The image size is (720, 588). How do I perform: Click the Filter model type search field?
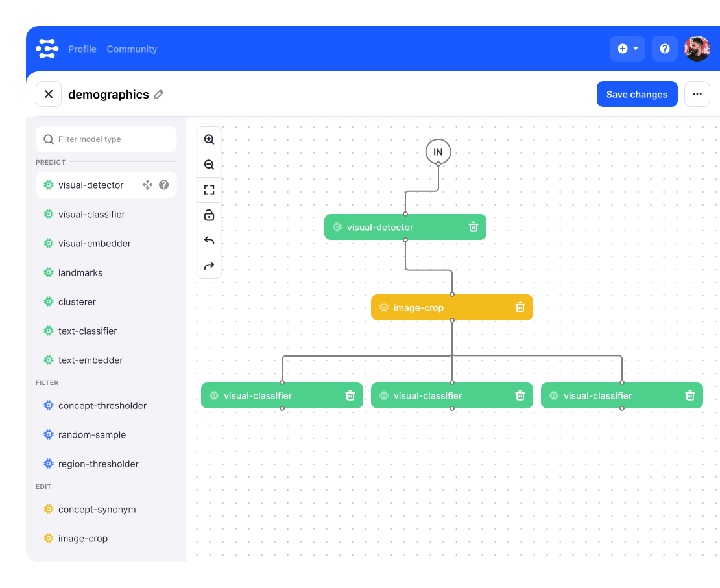point(106,139)
